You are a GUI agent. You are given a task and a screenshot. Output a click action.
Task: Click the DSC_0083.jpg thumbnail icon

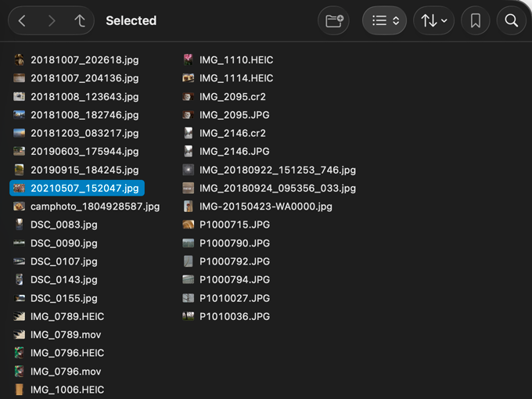20,225
